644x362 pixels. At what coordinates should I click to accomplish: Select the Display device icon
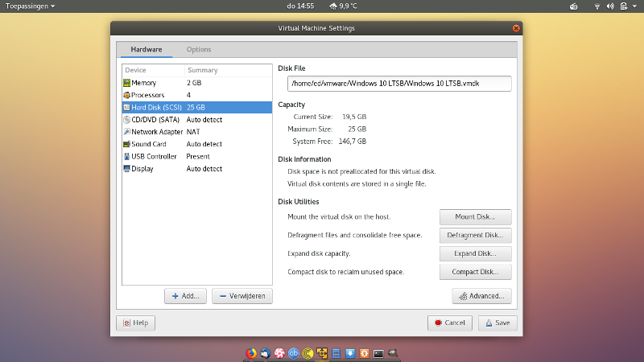127,169
